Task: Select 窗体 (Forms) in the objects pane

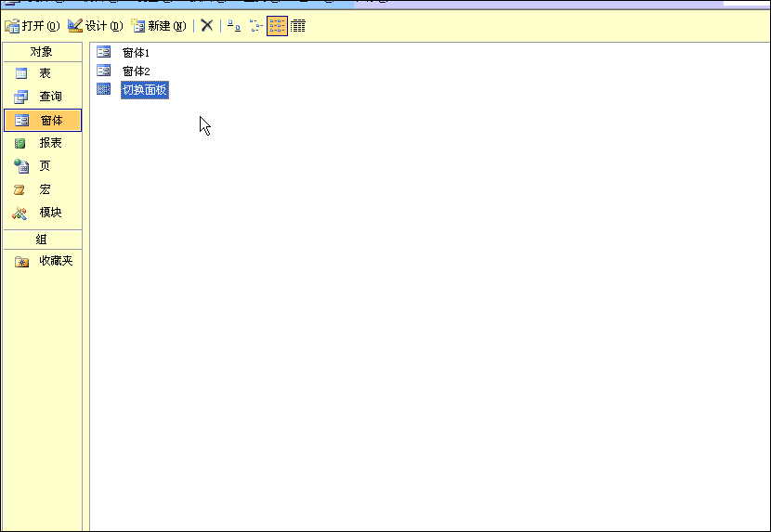Action: click(x=43, y=120)
